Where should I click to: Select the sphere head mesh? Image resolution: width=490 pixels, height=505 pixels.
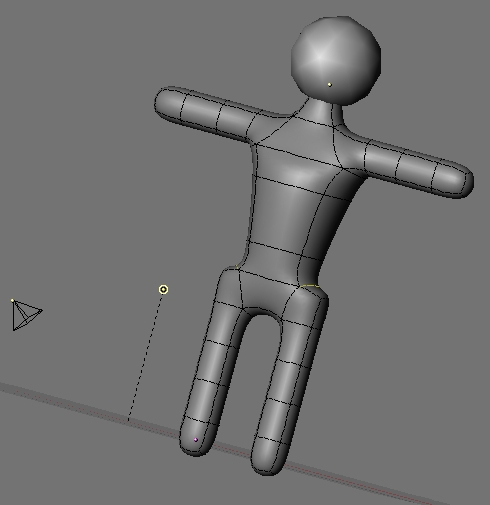(336, 61)
